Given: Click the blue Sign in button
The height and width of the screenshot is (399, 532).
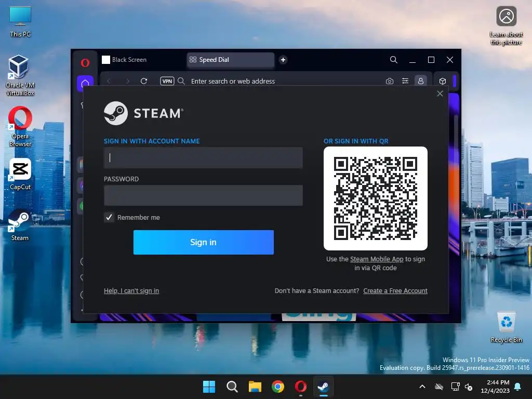Looking at the screenshot, I should point(204,242).
